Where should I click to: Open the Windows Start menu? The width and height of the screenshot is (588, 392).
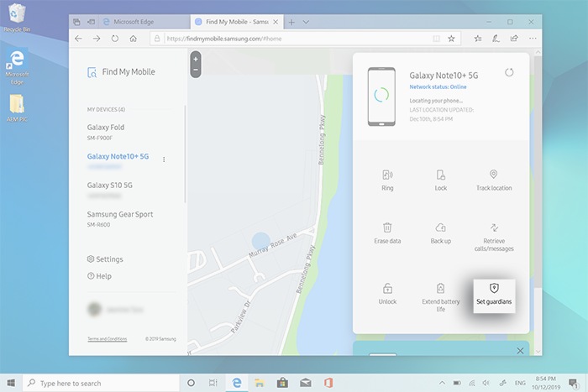point(11,383)
